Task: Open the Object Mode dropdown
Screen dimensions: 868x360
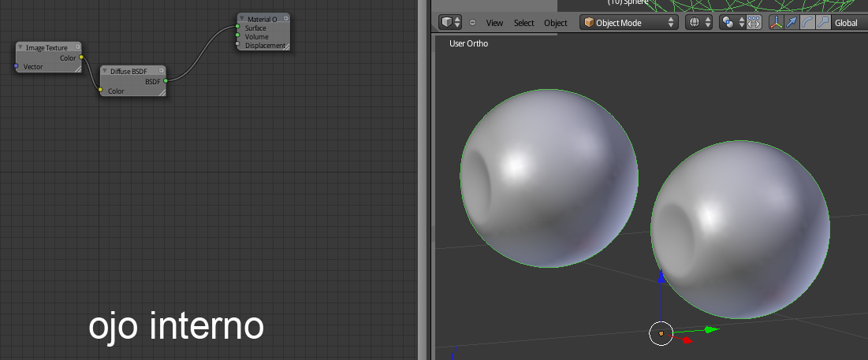Action: tap(629, 23)
